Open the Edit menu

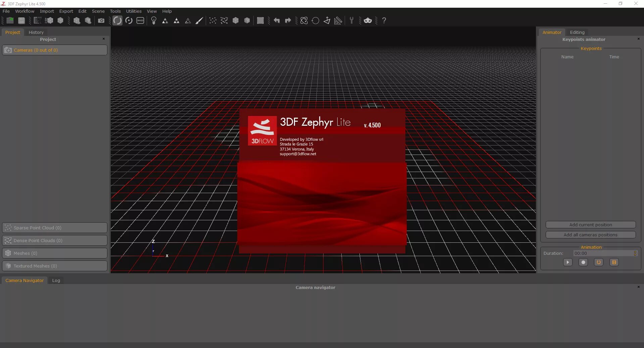tap(83, 11)
